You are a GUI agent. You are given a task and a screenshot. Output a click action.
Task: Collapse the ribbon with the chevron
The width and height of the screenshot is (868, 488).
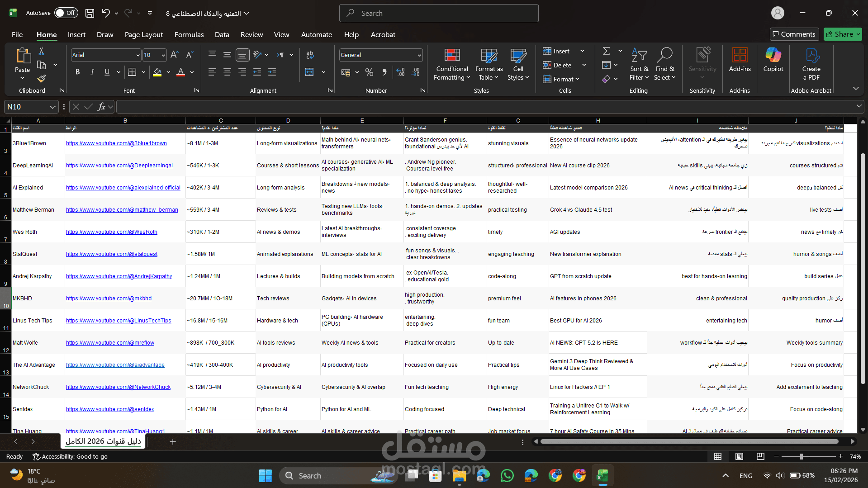click(856, 89)
